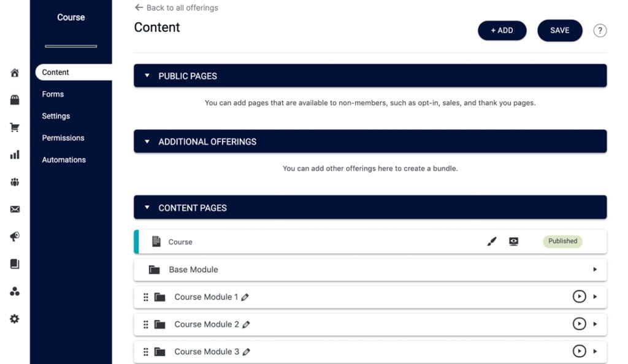Preview the Course page with the screen-eye icon
Viewport: 628px width, 364px height.
point(513,241)
